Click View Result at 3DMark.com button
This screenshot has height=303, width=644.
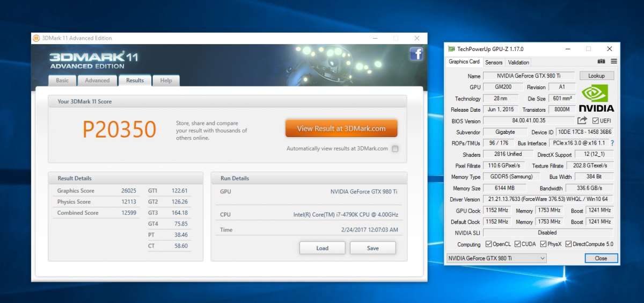[341, 128]
